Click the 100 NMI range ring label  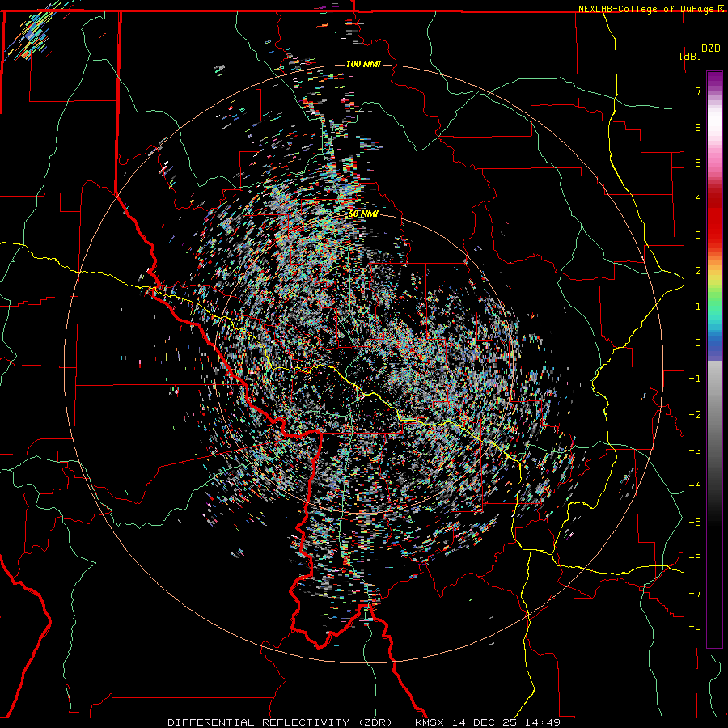pos(363,64)
